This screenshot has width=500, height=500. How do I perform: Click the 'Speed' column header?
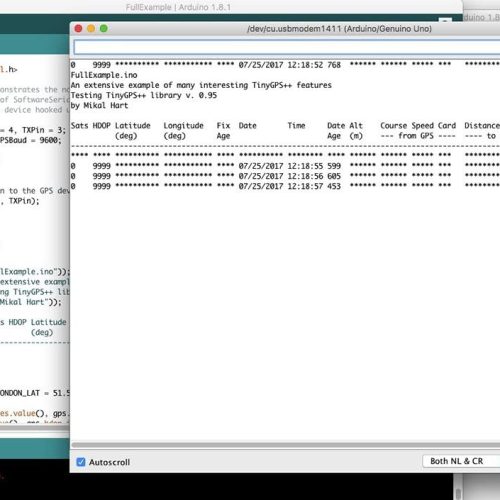[422, 126]
